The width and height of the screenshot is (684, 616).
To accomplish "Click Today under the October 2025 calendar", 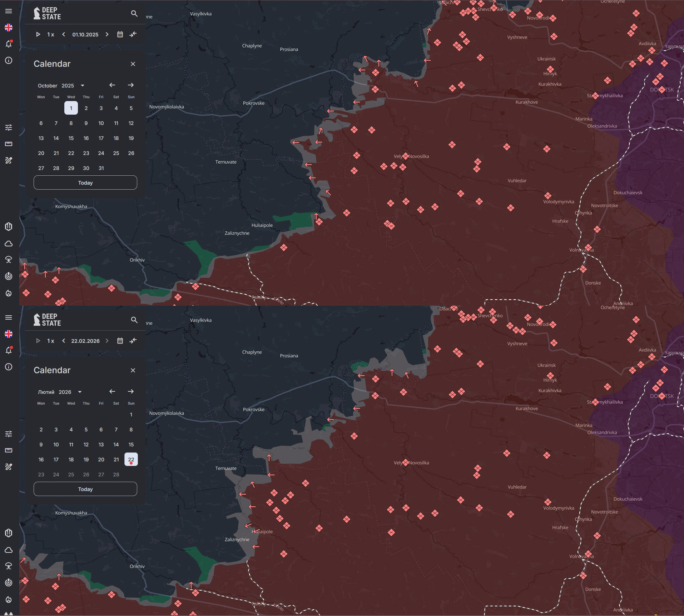I will 85,182.
